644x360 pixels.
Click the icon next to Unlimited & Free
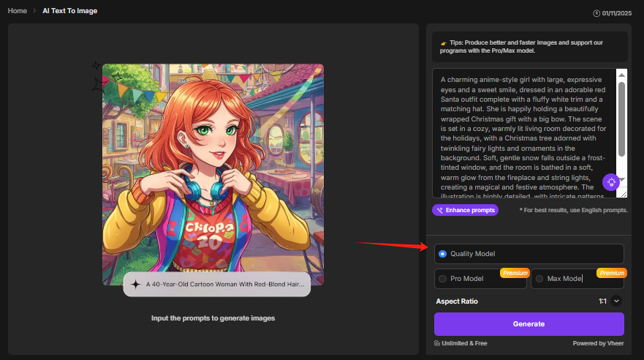[437, 342]
